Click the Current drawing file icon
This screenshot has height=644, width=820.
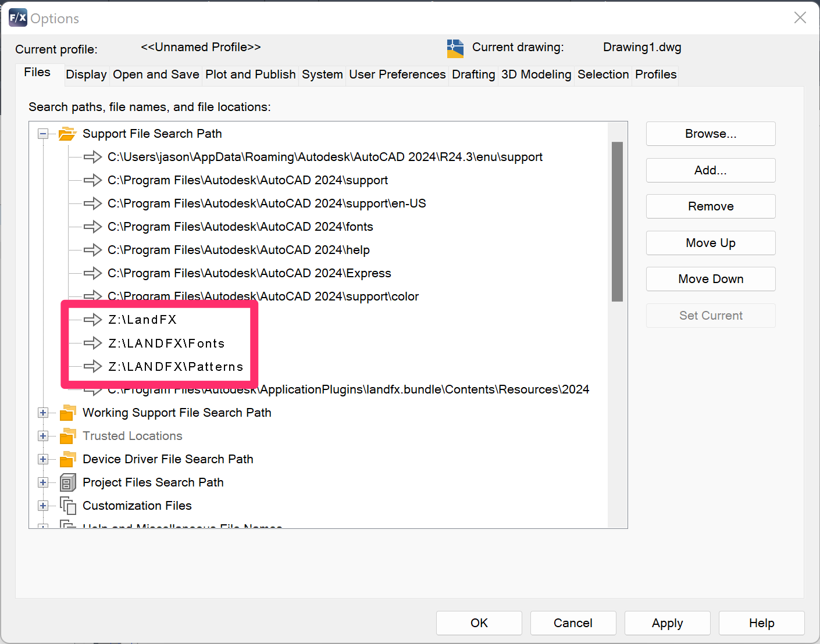tap(455, 48)
